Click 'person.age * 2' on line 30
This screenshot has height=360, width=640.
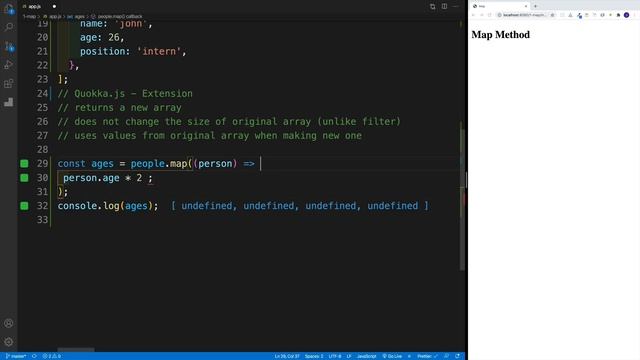(102, 178)
